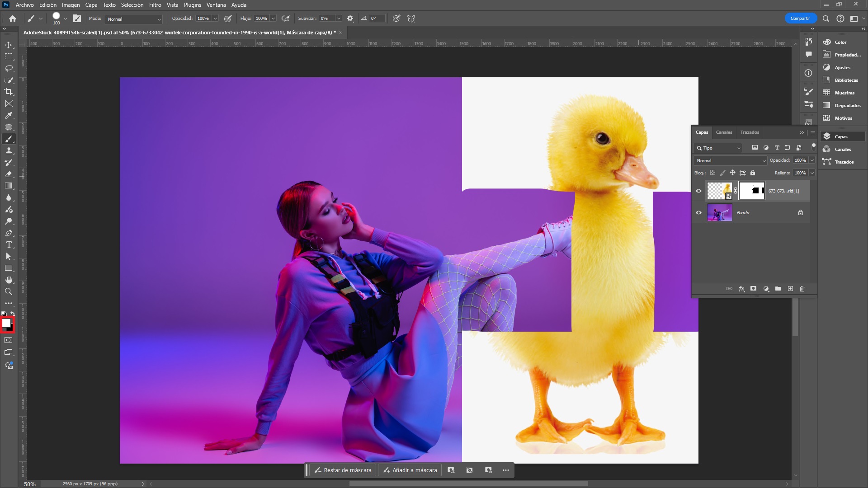Select the Horizontal Type tool
The height and width of the screenshot is (488, 868).
[9, 244]
